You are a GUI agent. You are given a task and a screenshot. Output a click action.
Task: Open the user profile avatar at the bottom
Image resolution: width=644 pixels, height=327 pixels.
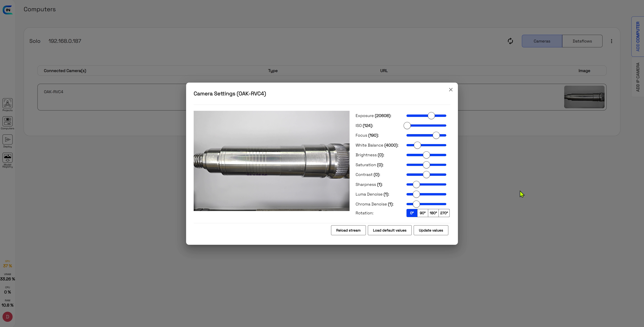coord(7,316)
